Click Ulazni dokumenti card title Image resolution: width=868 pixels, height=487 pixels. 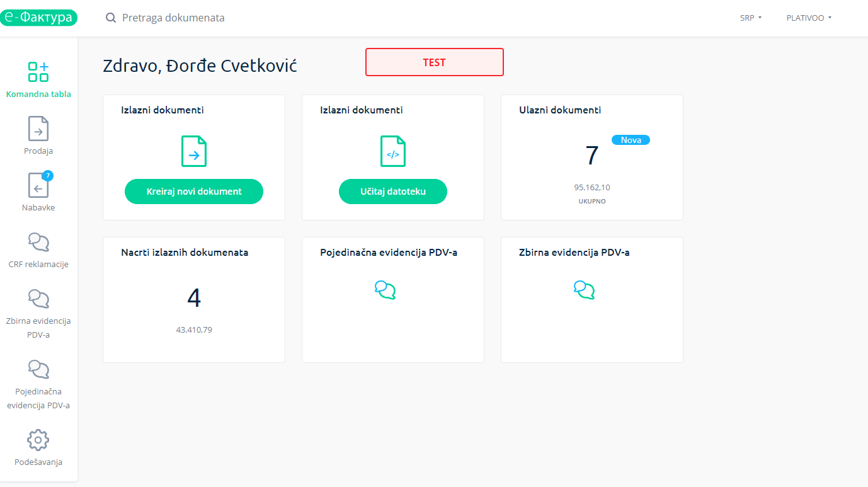point(560,110)
